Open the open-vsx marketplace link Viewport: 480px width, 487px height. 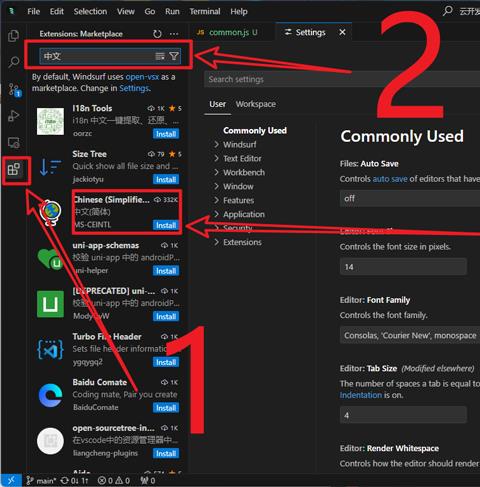142,77
